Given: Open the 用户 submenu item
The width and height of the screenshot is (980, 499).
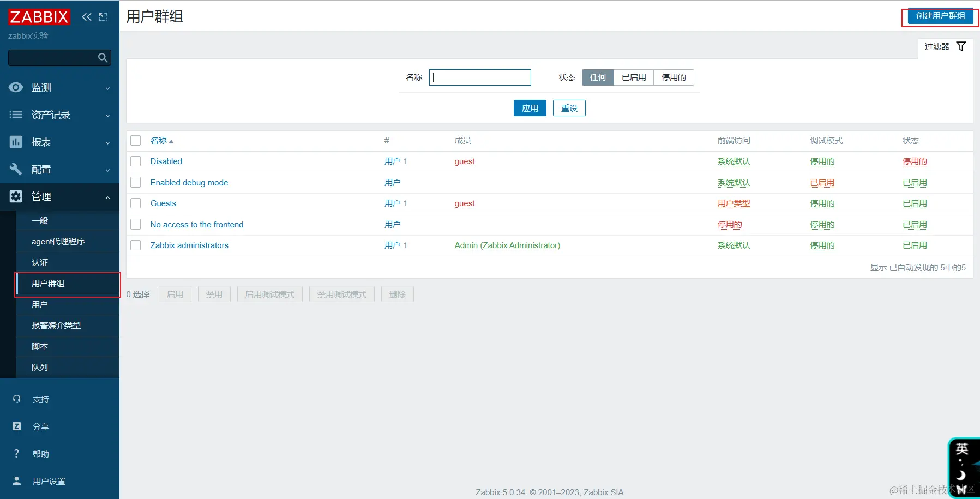Looking at the screenshot, I should [68, 305].
